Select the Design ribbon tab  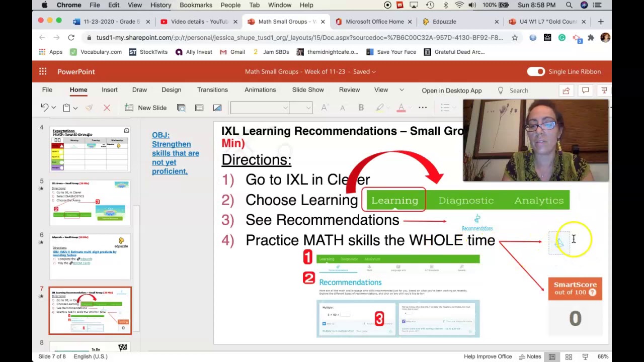171,90
